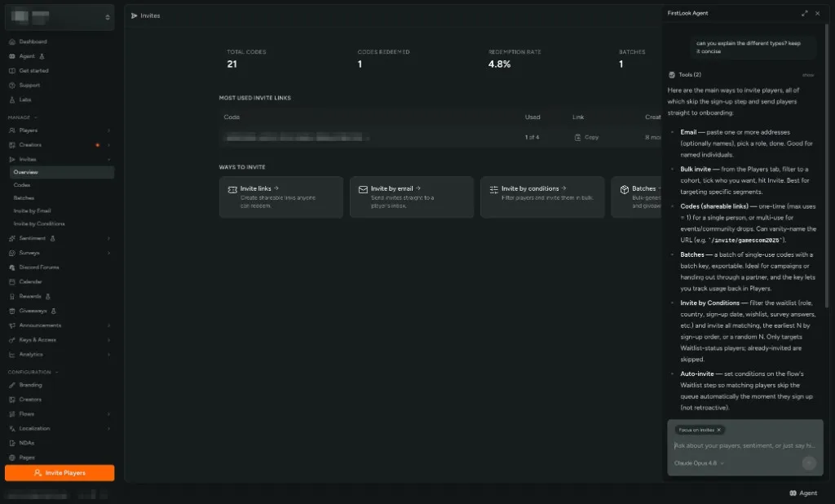Open the Invite by conditions card
835x504 pixels.
pyautogui.click(x=542, y=197)
